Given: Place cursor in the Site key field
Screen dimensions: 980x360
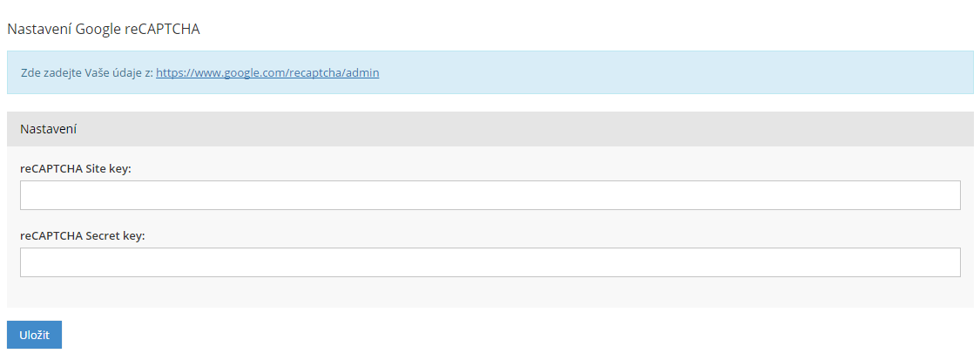Looking at the screenshot, I should 490,195.
